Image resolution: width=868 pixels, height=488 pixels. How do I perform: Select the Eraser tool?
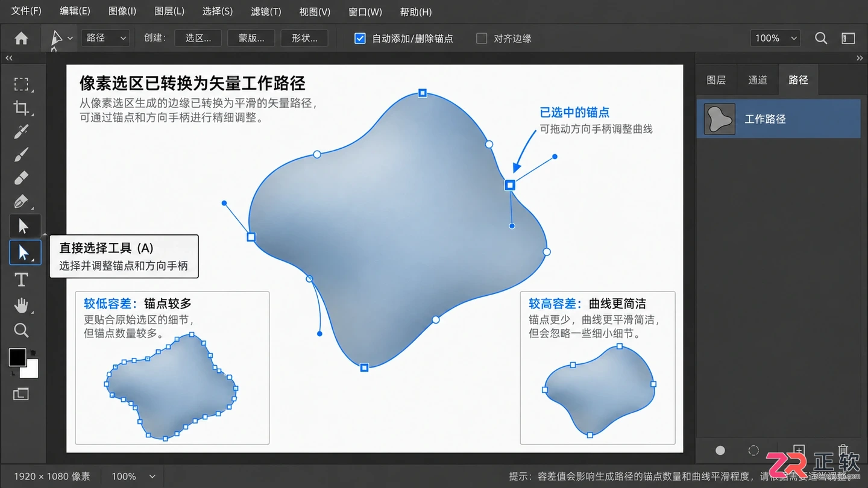click(x=21, y=178)
